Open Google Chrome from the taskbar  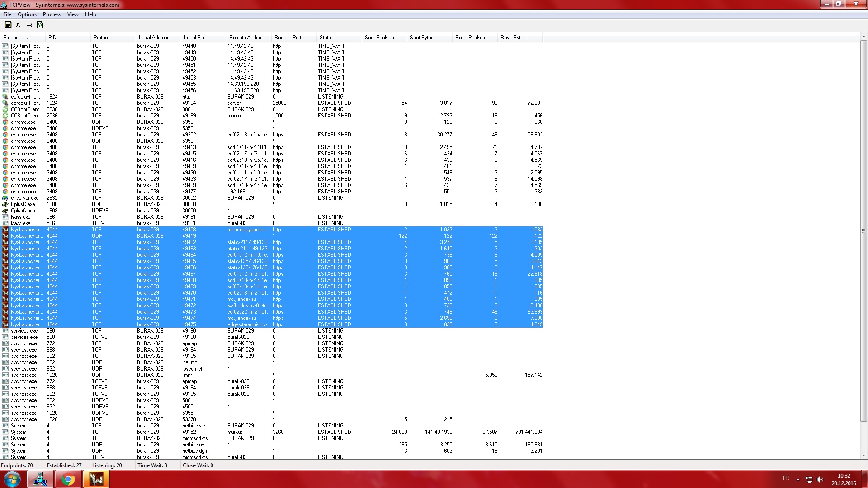pyautogui.click(x=68, y=479)
